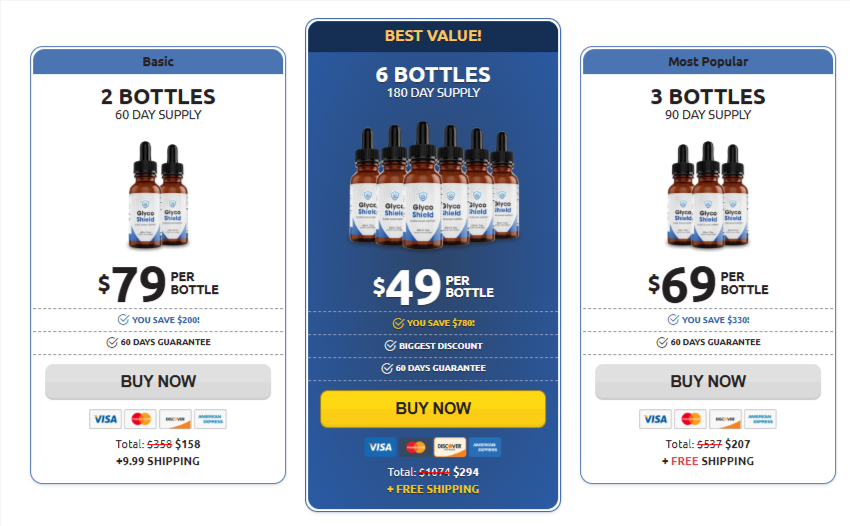Image resolution: width=850 pixels, height=526 pixels.
Task: Click checkmark next to Biggest Discount
Action: 390,346
